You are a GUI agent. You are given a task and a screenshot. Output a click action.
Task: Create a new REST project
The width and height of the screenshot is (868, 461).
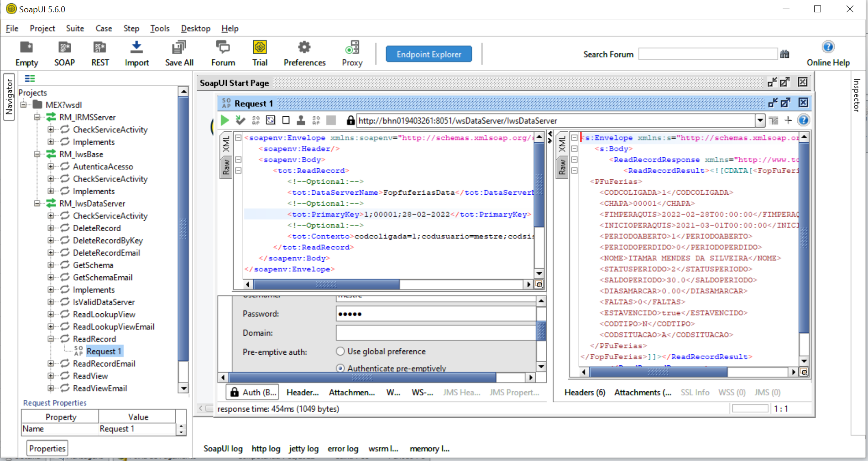pos(100,54)
